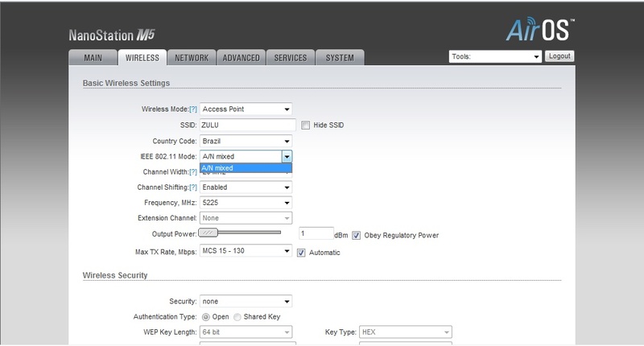Click the AirOS logo

(x=539, y=30)
